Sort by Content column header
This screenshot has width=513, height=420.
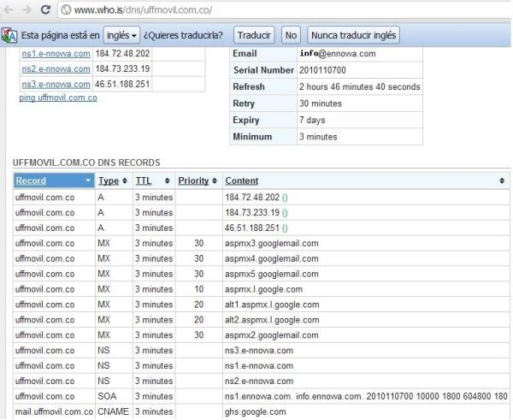point(242,180)
